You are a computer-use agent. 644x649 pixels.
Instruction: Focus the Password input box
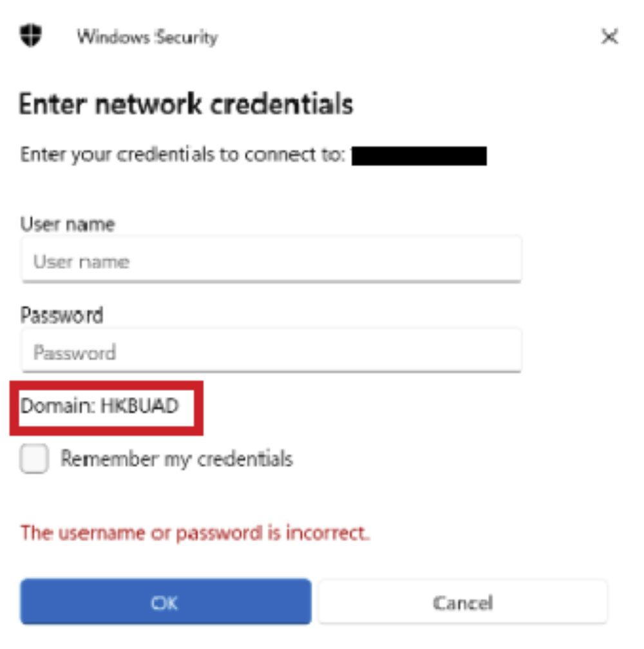pos(270,352)
